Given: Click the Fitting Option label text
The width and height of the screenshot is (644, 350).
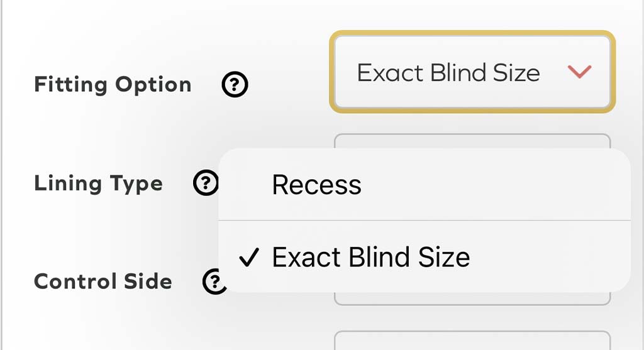Looking at the screenshot, I should click(x=113, y=85).
